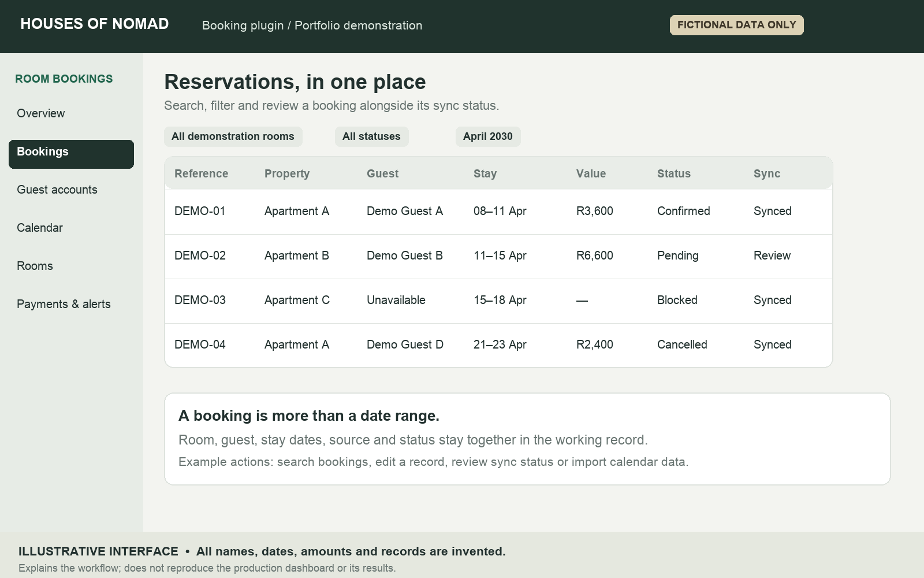The height and width of the screenshot is (578, 924).
Task: Open booking reference DEMO-04
Action: point(200,344)
